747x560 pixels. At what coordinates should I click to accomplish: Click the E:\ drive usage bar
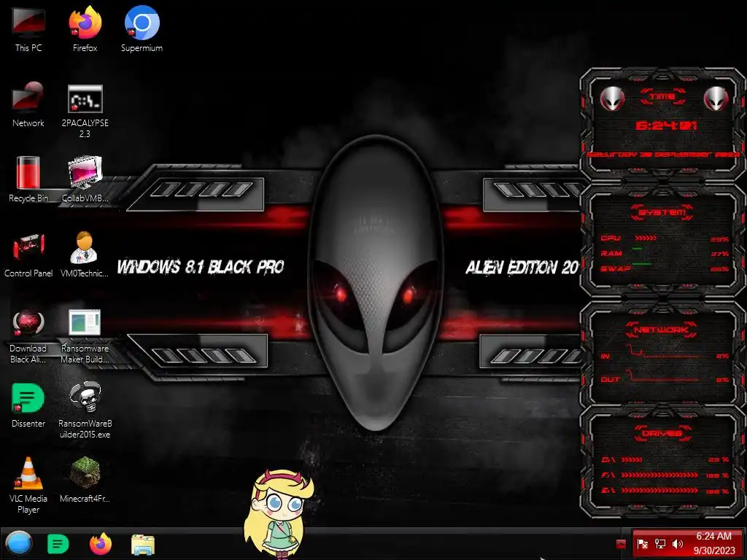659,490
